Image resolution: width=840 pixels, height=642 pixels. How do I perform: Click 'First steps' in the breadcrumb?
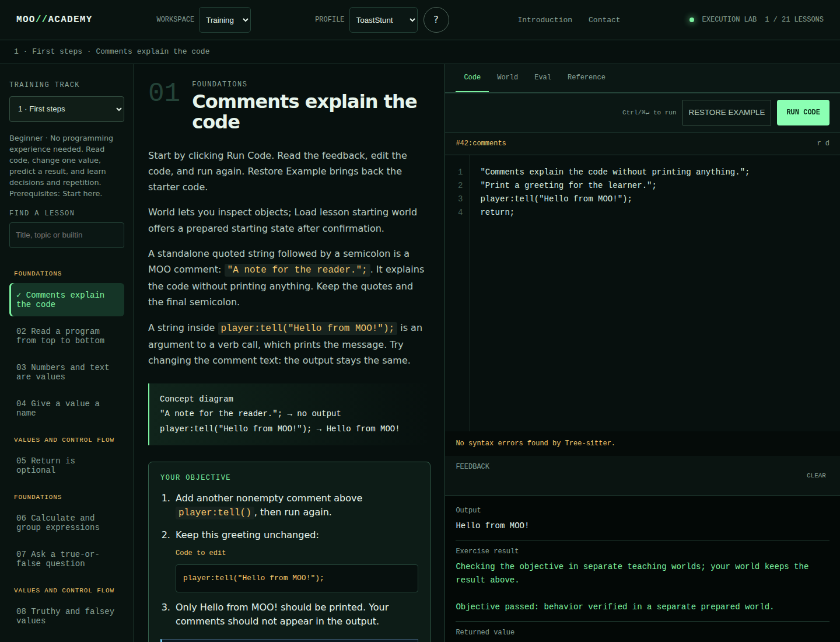click(57, 51)
